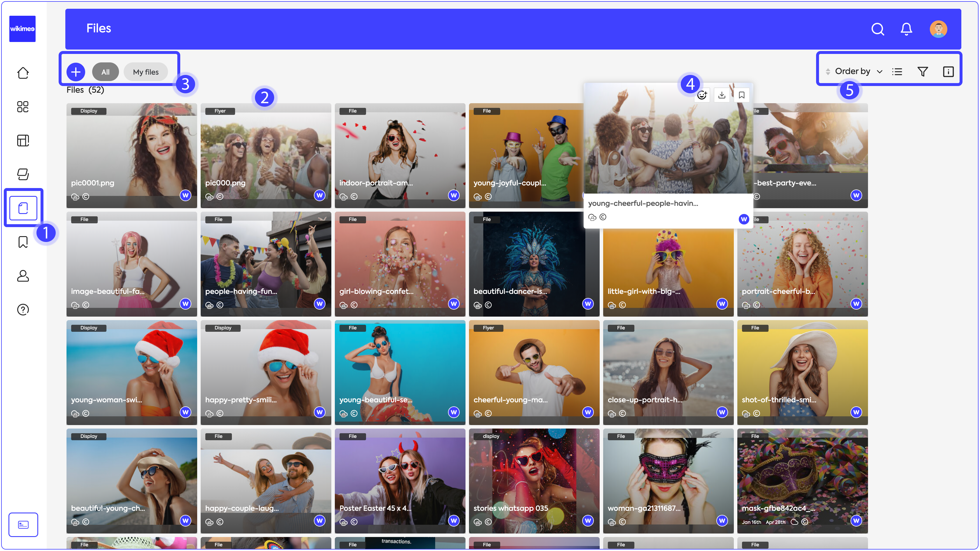Bookmark the hovered young-cheerful-people card
Viewport: 980px width, 551px height.
tap(741, 95)
